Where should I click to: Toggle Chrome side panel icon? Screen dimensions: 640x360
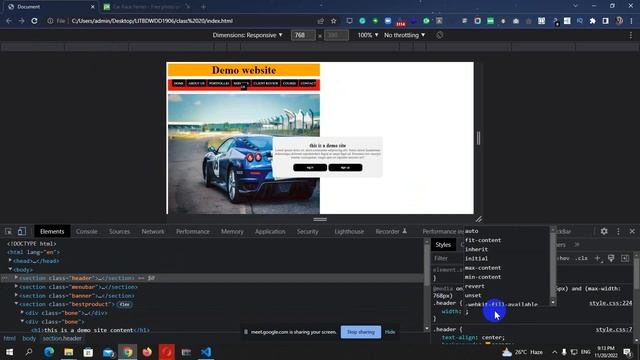click(606, 21)
